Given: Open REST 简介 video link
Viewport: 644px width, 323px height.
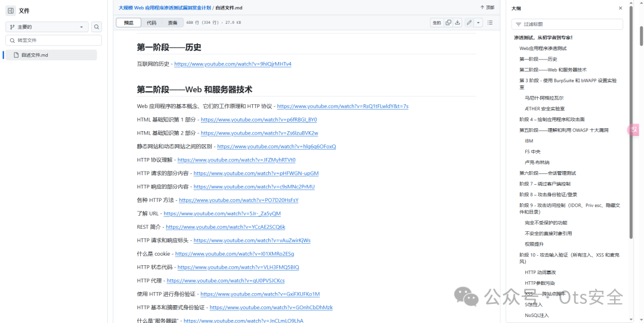Looking at the screenshot, I should (225, 227).
